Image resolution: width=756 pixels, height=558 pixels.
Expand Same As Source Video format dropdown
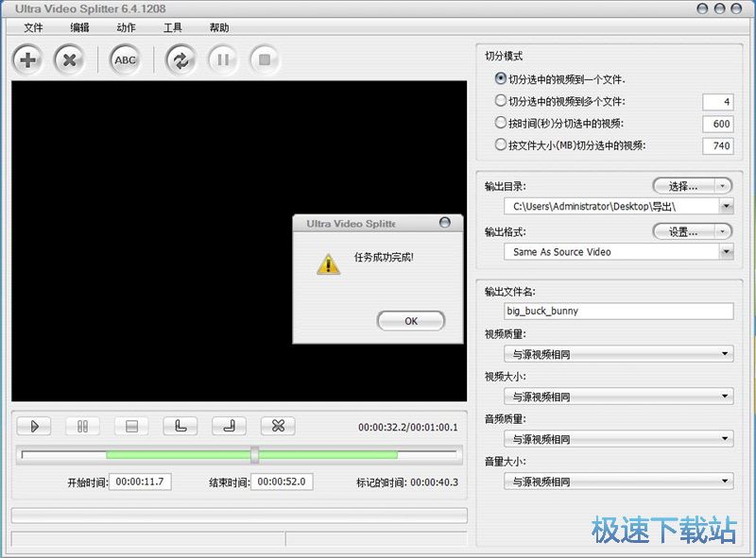[726, 251]
